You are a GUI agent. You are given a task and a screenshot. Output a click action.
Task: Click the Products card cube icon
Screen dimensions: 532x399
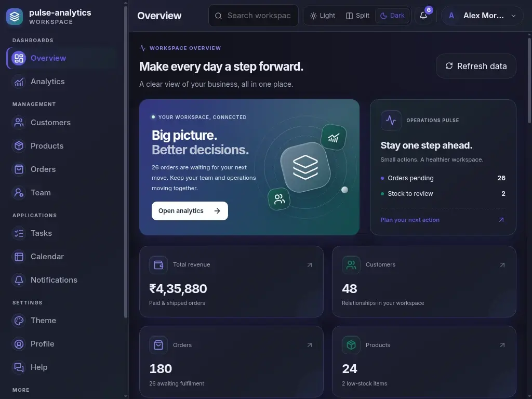pos(351,345)
